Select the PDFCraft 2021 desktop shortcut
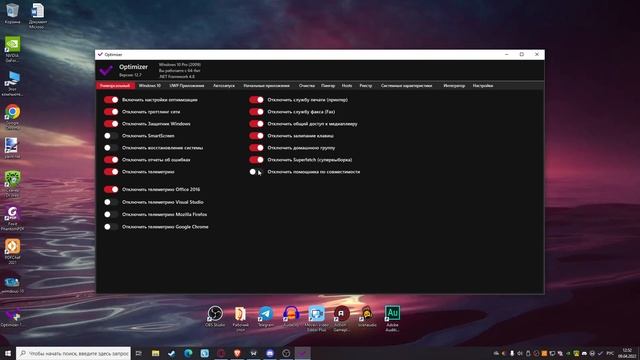The height and width of the screenshot is (360, 640). [12, 251]
